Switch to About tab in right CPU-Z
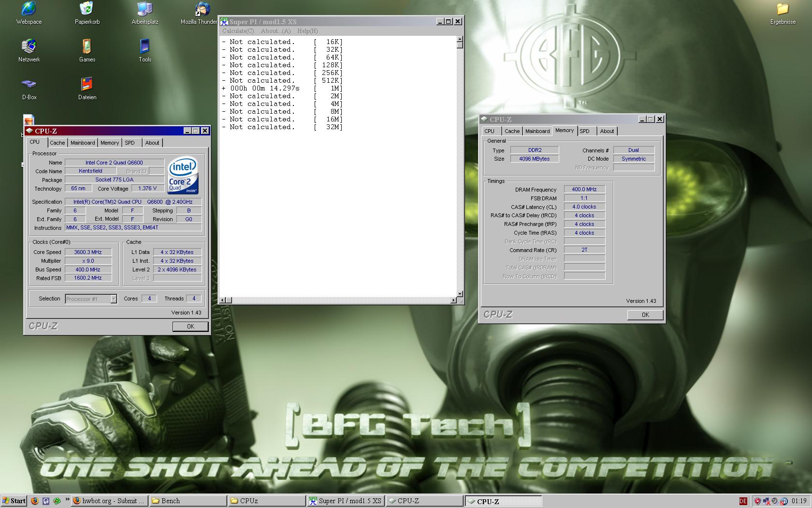Screen dimensions: 812x508 pyautogui.click(x=607, y=131)
